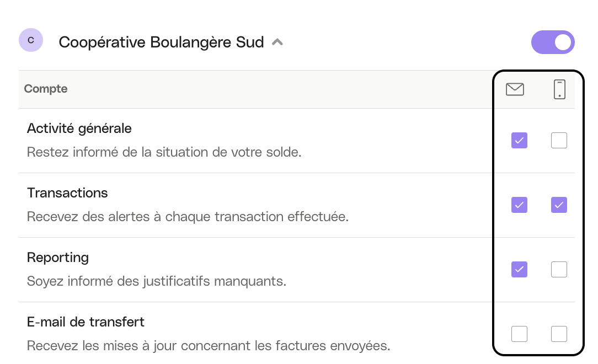Screen dimensions: 598x364
Task: Enable mobile notifications for Reporting
Action: pos(559,269)
